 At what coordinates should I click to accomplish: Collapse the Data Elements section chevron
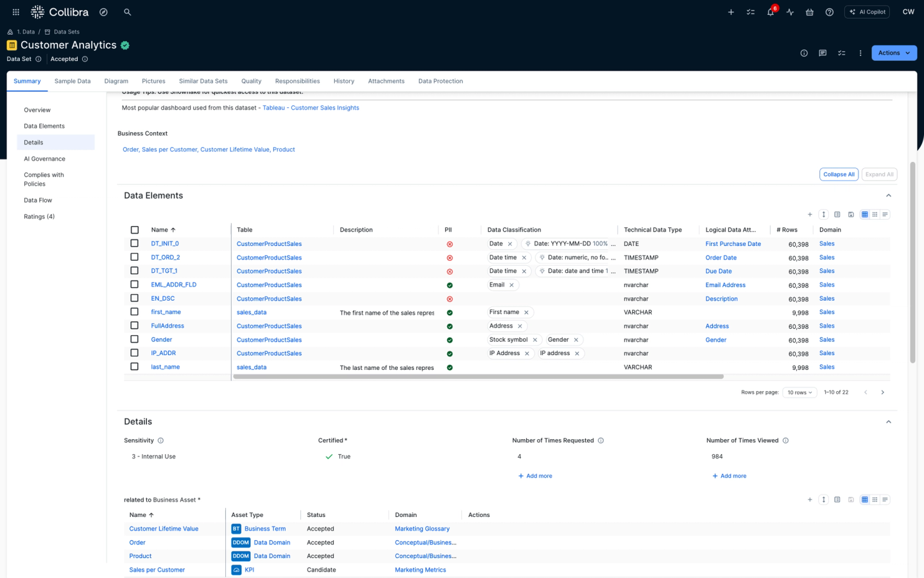[888, 196]
